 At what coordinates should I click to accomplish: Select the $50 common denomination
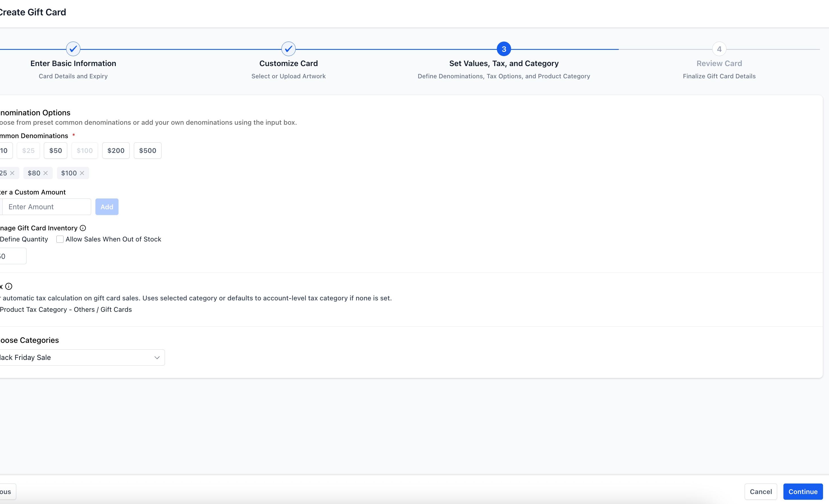(x=56, y=151)
